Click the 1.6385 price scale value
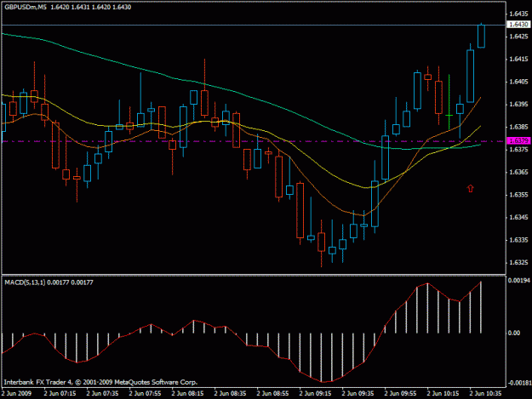The image size is (532, 399). point(518,127)
